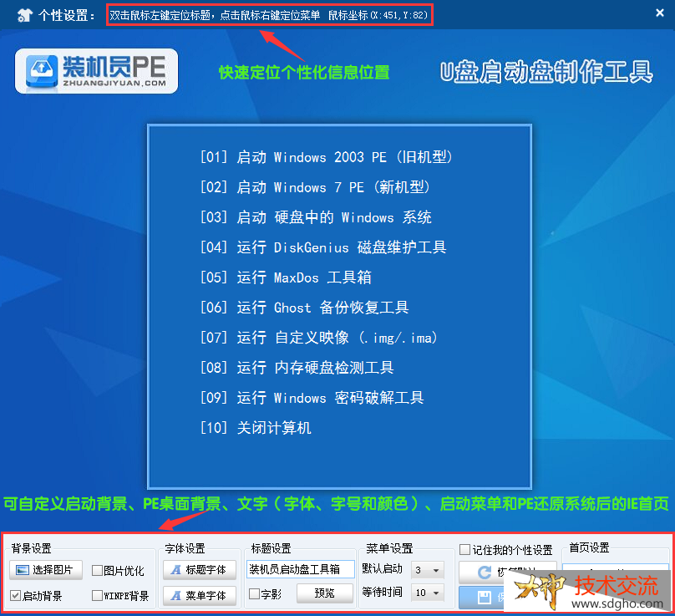
Task: Select [07] 运行 自定义映像 entry
Action: (x=319, y=338)
